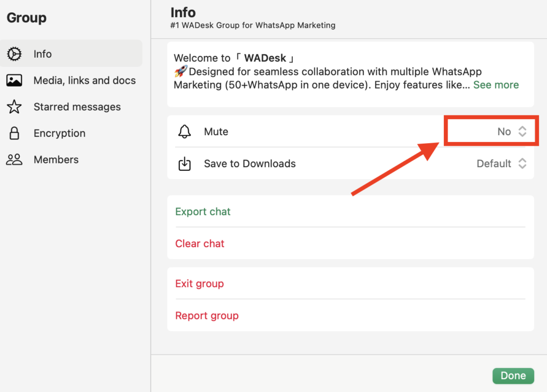Click the Members people icon
The image size is (547, 392).
point(14,160)
